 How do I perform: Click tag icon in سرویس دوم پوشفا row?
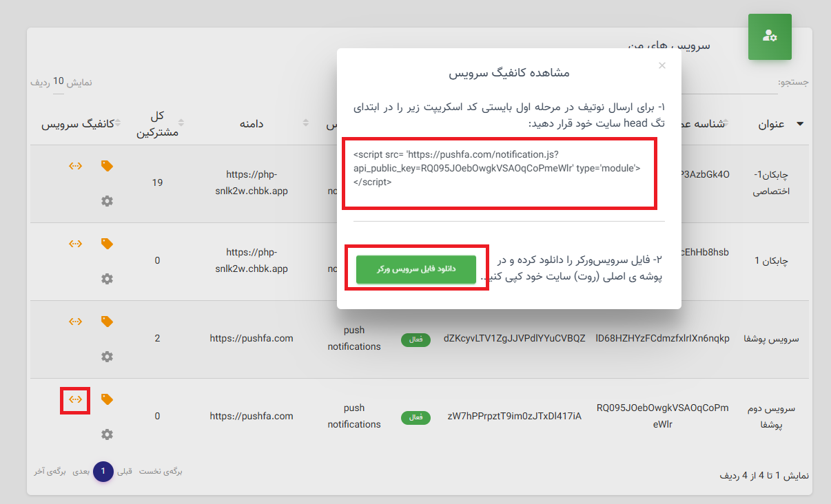[x=107, y=399]
